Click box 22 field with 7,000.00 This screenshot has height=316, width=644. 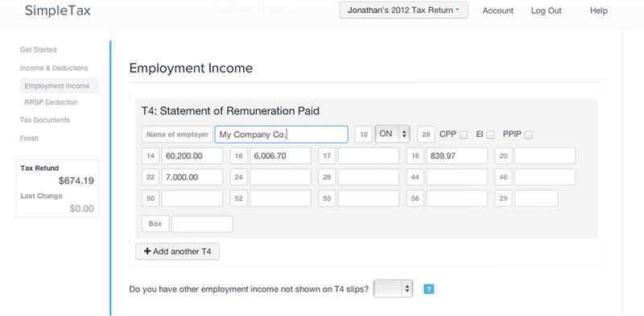[x=192, y=177]
